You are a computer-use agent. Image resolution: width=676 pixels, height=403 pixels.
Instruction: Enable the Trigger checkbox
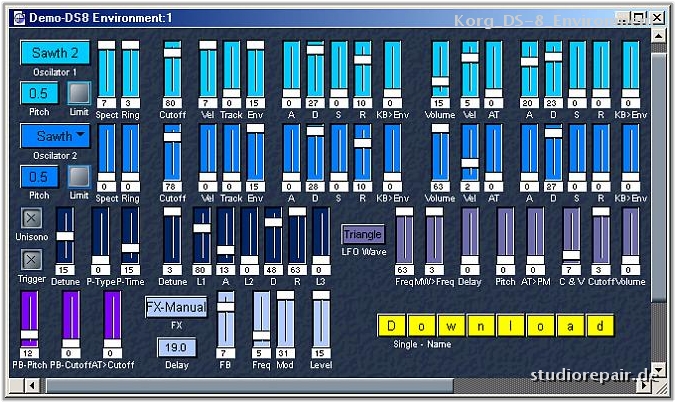31,259
